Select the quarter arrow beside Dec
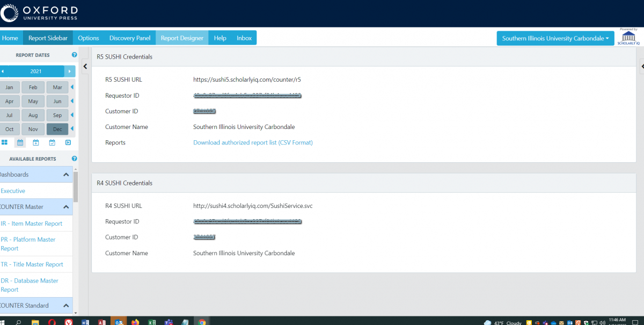 tap(72, 129)
